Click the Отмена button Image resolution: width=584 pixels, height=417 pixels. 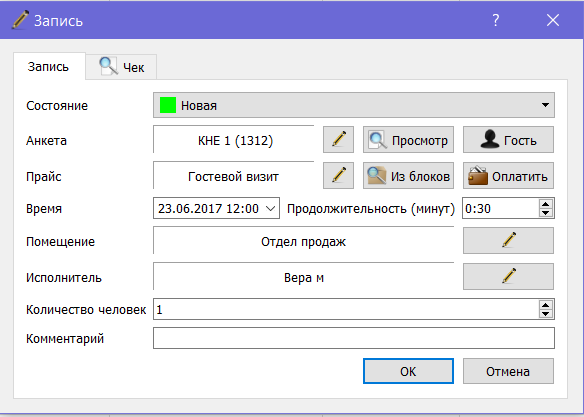[x=508, y=371]
